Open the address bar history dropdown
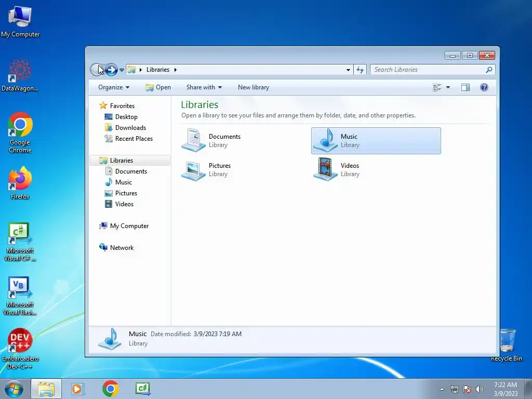532x399 pixels. tap(348, 70)
